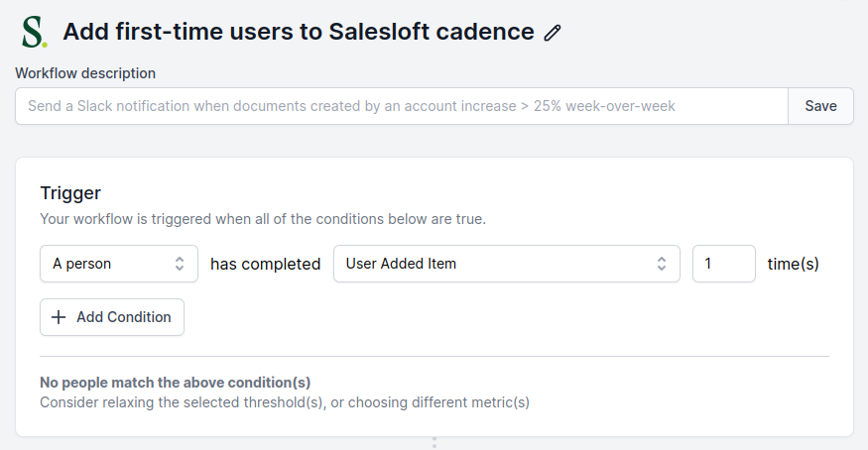Select the times count field showing 1
The width and height of the screenshot is (868, 450).
[x=723, y=264]
